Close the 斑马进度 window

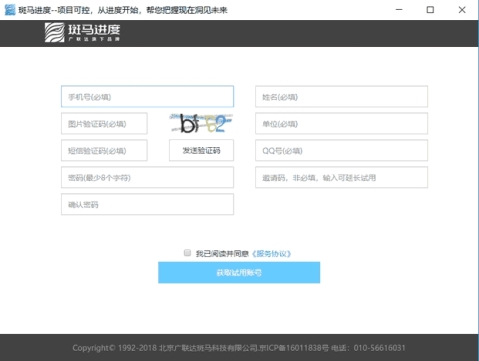point(462,10)
